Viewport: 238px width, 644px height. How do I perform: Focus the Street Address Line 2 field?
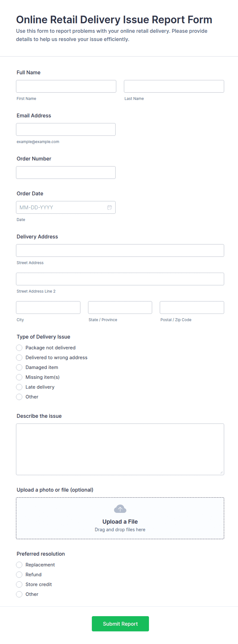click(120, 279)
